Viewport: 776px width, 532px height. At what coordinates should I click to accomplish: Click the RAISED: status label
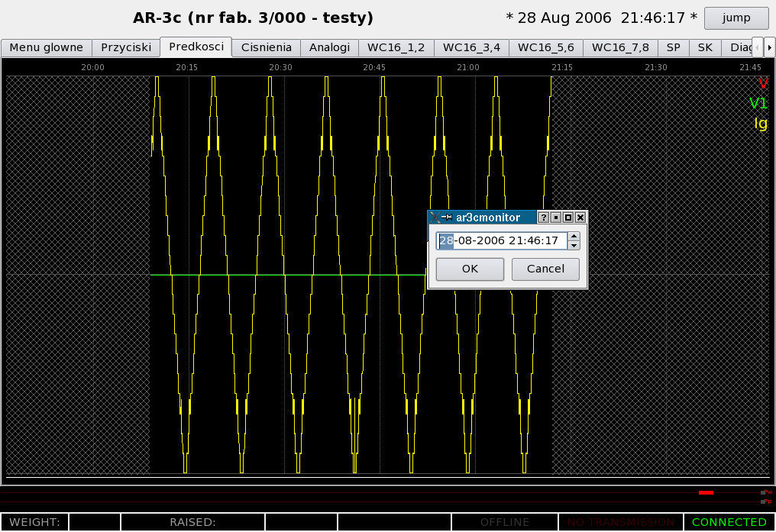point(192,522)
